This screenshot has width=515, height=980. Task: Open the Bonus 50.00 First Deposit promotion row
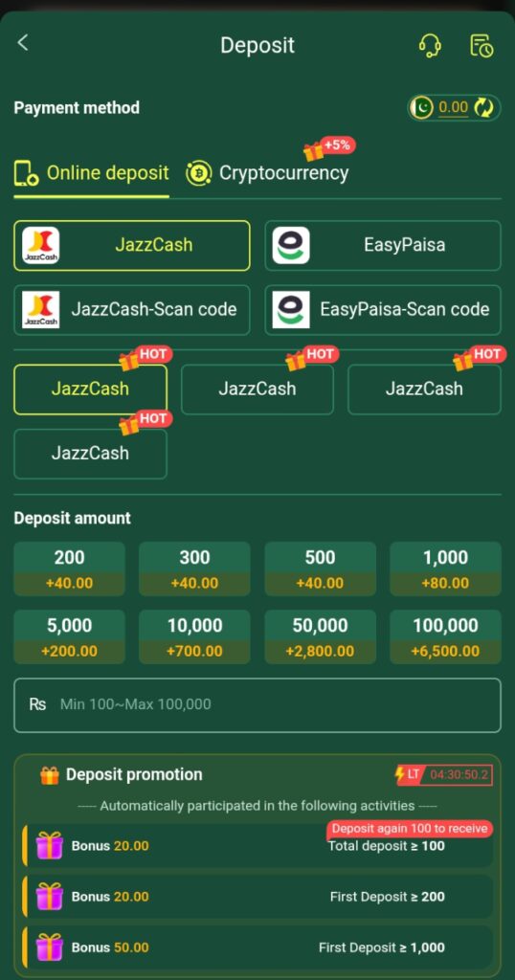click(x=257, y=947)
